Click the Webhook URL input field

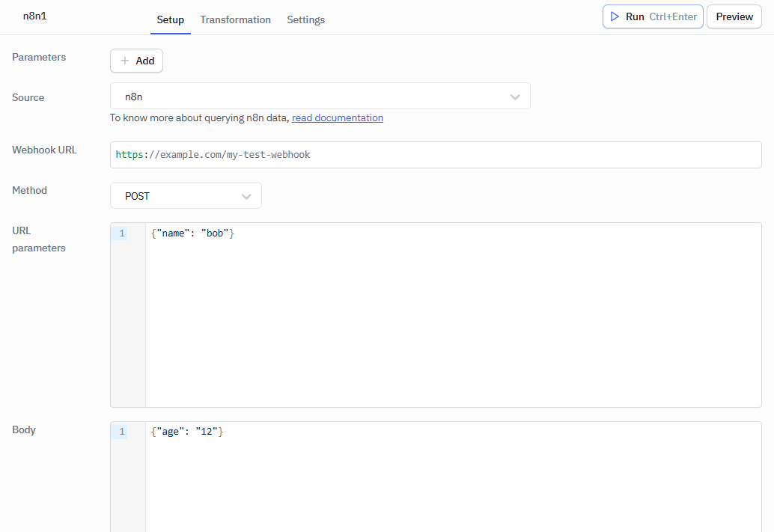(436, 155)
